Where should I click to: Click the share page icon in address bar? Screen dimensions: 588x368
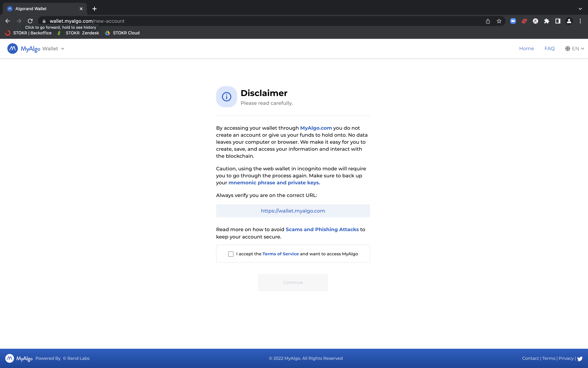(x=488, y=21)
